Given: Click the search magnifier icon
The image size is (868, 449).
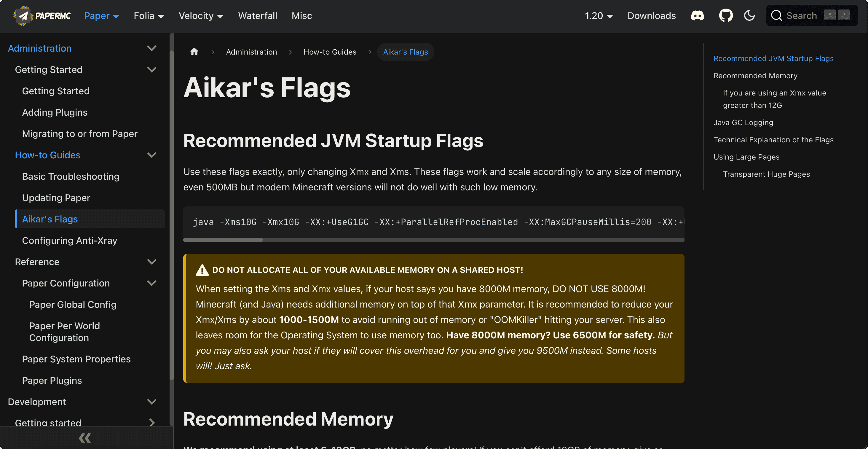Looking at the screenshot, I should 776,15.
